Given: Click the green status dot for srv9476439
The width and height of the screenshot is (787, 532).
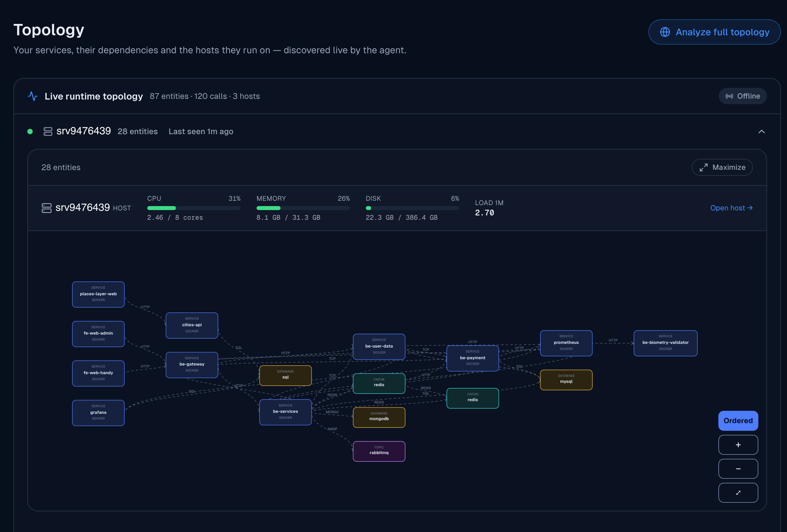Looking at the screenshot, I should click(x=30, y=131).
